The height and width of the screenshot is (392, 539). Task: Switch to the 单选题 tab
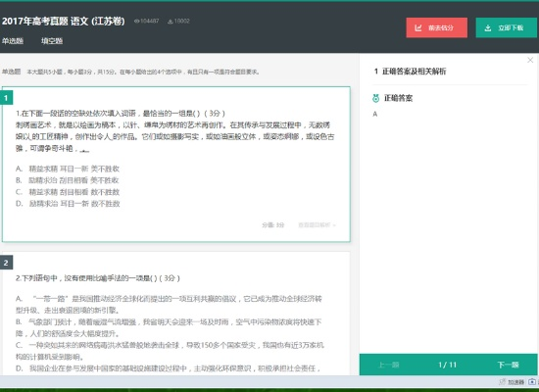tap(13, 41)
